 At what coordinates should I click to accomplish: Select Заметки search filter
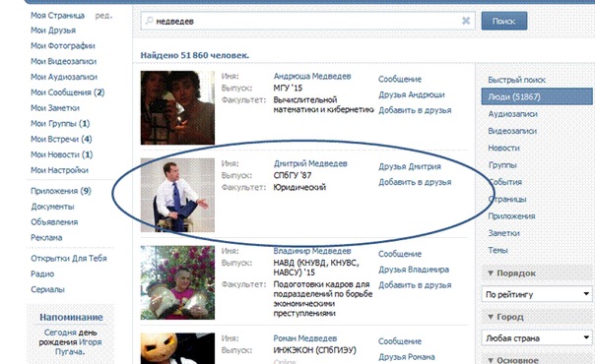503,233
